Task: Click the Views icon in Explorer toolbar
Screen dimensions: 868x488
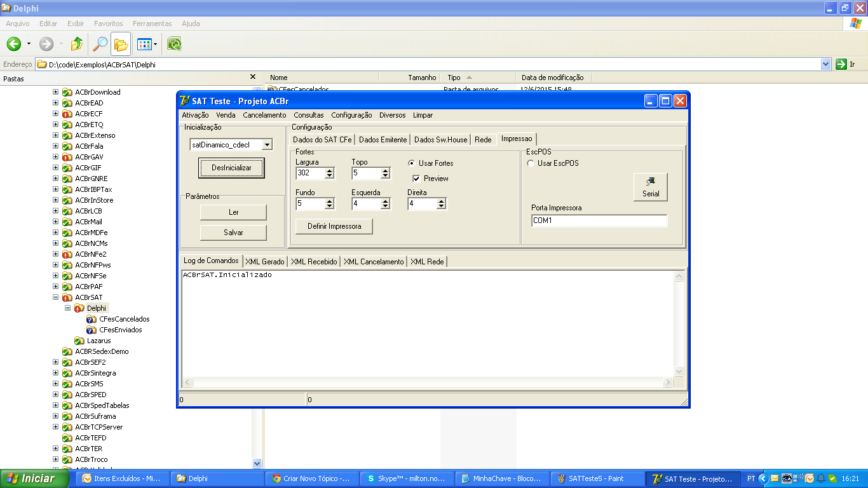Action: [144, 44]
